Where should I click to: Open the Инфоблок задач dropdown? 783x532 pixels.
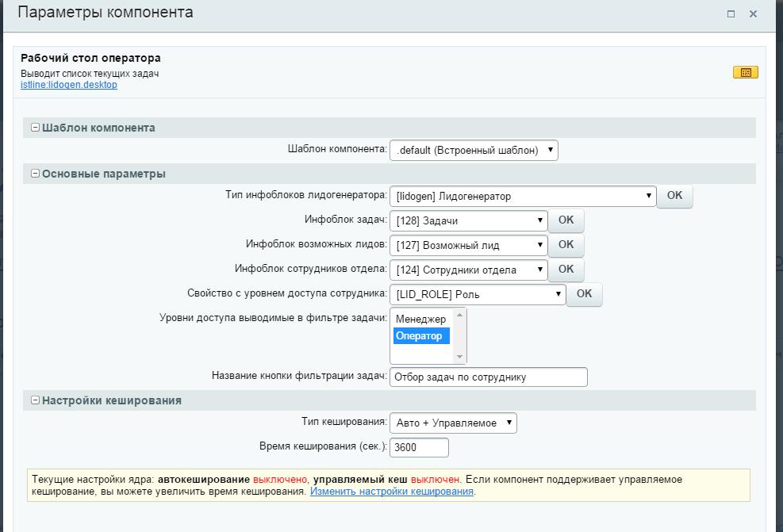pos(468,220)
